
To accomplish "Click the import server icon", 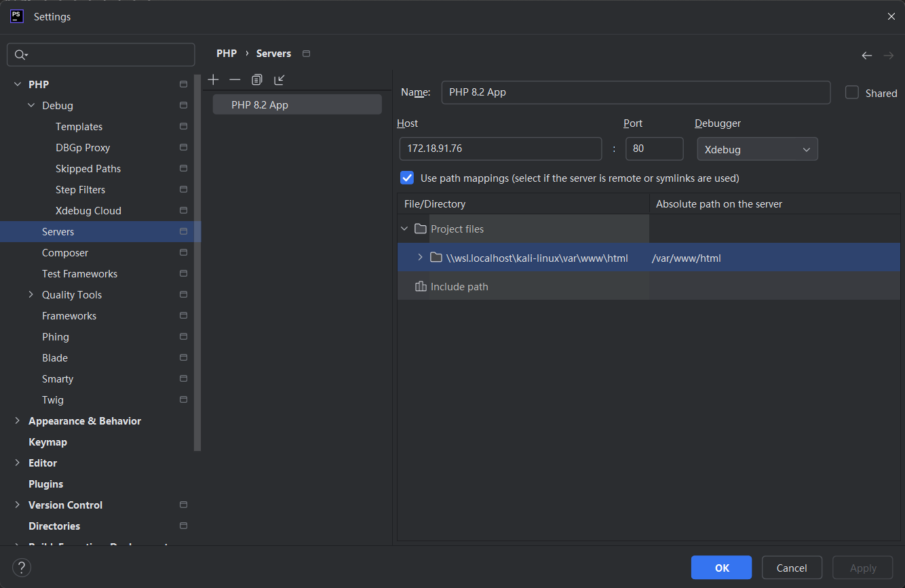I will pyautogui.click(x=279, y=79).
